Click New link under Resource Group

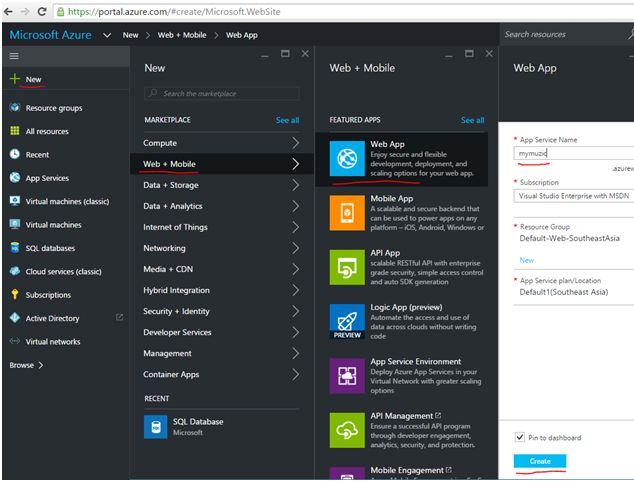coord(526,260)
